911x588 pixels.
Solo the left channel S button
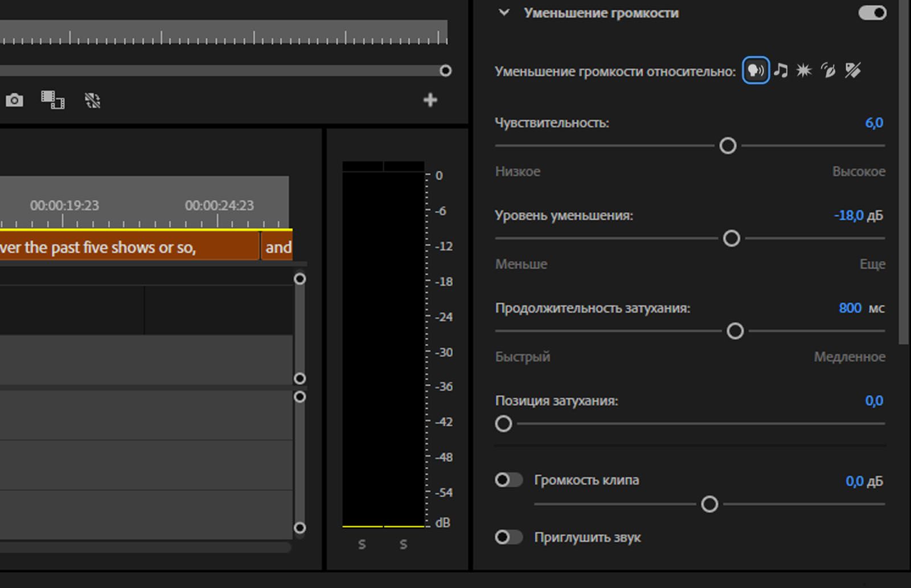(x=362, y=544)
